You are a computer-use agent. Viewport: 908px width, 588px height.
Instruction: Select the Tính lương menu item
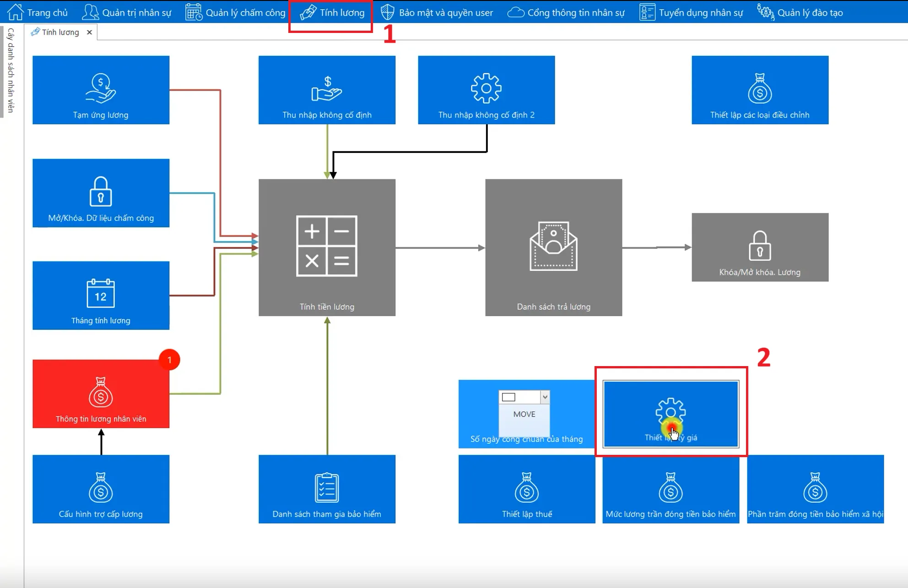coord(332,12)
